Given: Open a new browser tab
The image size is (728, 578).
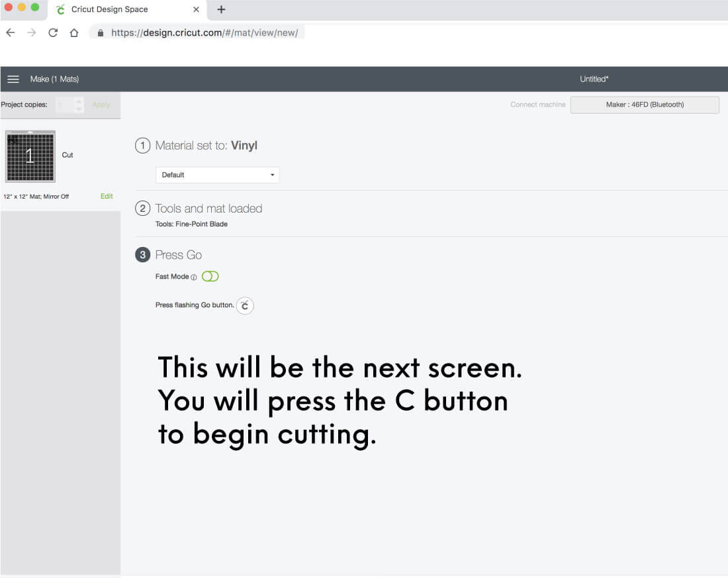Looking at the screenshot, I should point(221,9).
